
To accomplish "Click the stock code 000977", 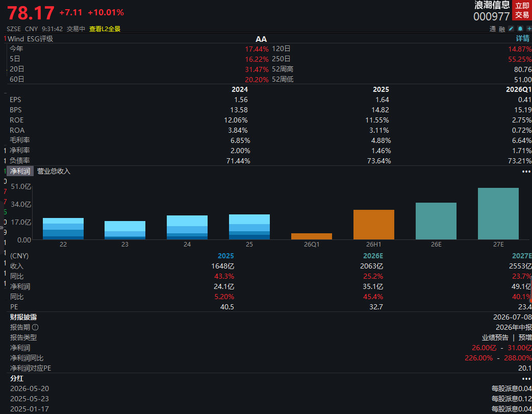I will tap(491, 16).
